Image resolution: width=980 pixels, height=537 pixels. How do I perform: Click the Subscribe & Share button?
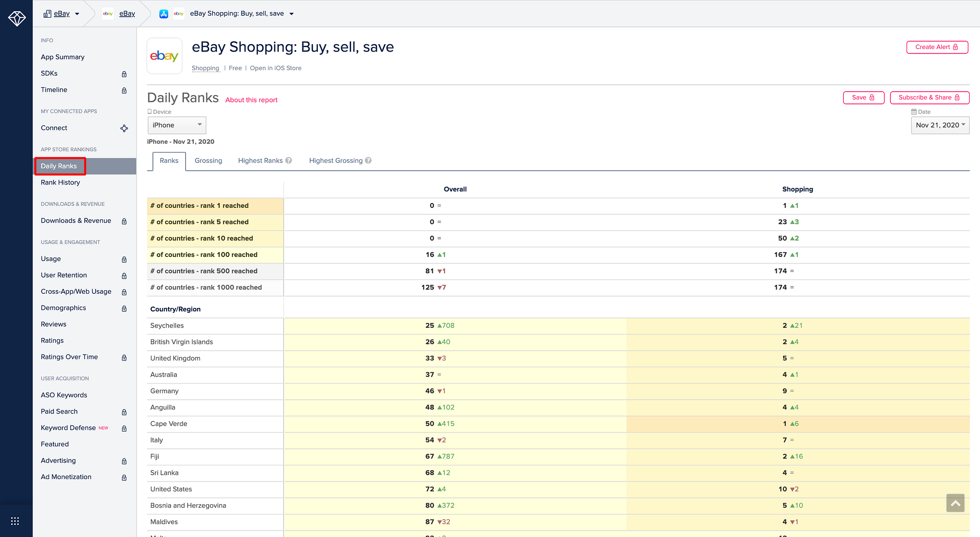pos(929,98)
